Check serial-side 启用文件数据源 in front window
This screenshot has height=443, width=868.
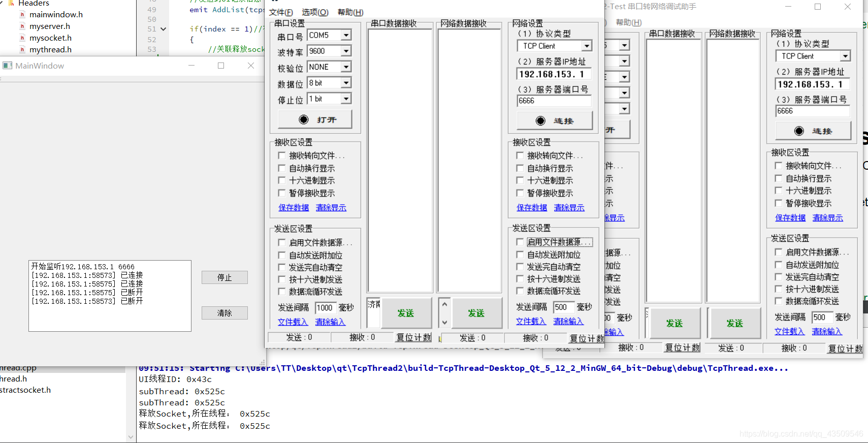(x=282, y=242)
